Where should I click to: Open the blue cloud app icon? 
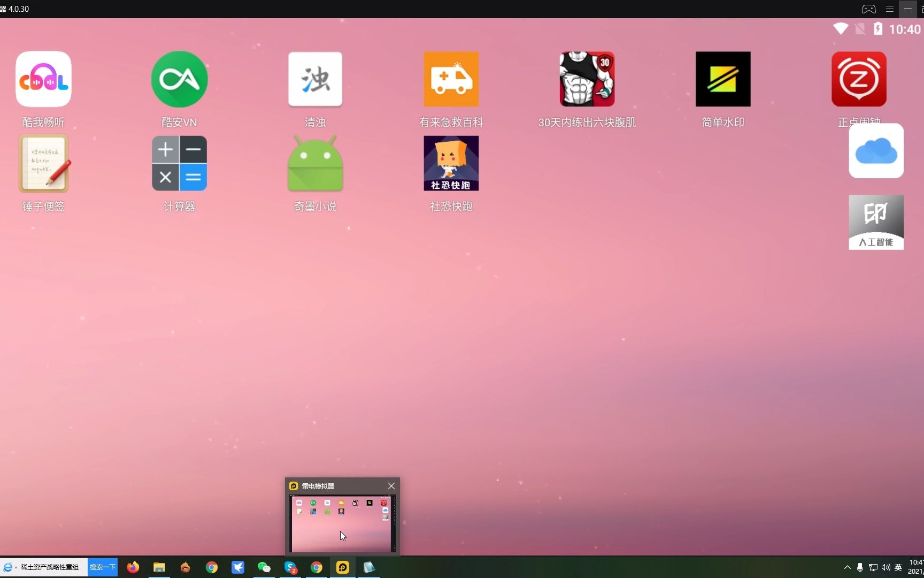876,151
